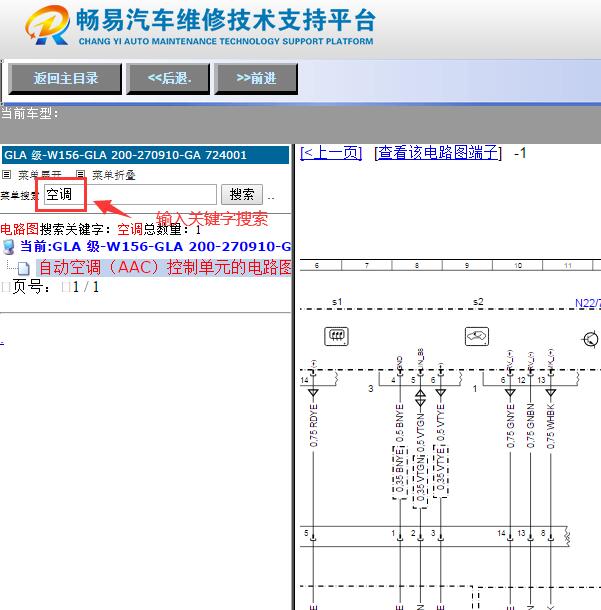
Task: Open the <上一页 link
Action: tap(331, 153)
